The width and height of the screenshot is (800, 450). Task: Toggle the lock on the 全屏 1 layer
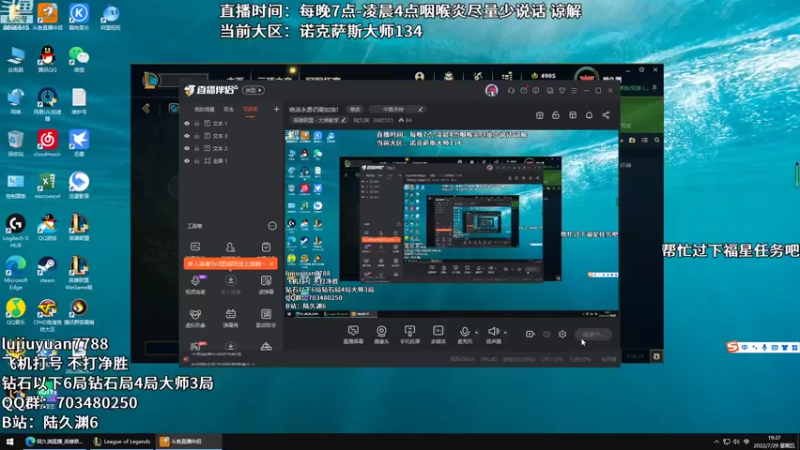point(197,161)
